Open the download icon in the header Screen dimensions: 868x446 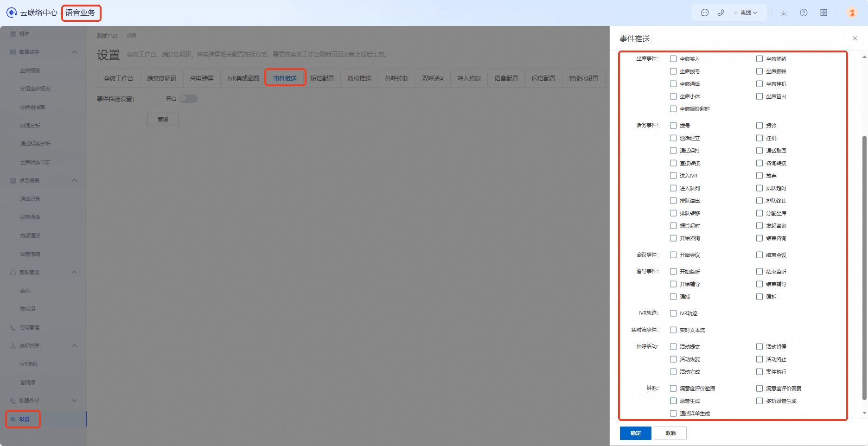coord(784,13)
